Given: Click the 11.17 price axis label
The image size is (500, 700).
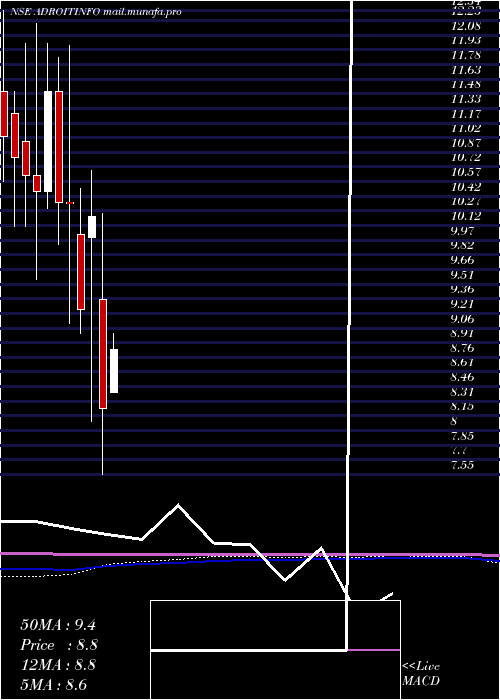Looking at the screenshot, I should 466,114.
